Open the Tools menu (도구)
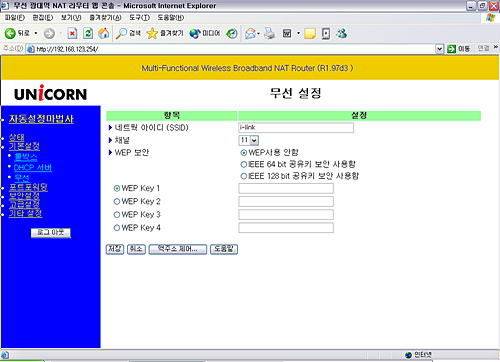Image resolution: width=500 pixels, height=362 pixels. [139, 18]
